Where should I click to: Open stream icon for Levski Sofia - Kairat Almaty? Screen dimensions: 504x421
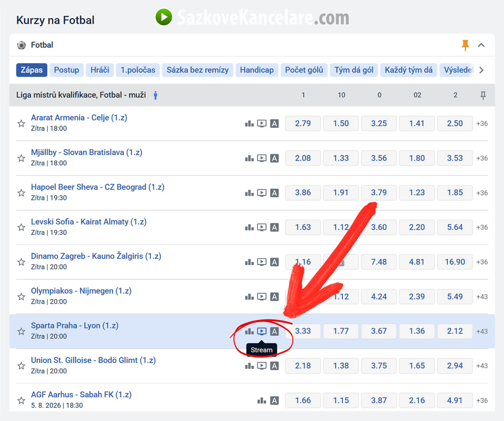[x=262, y=227]
